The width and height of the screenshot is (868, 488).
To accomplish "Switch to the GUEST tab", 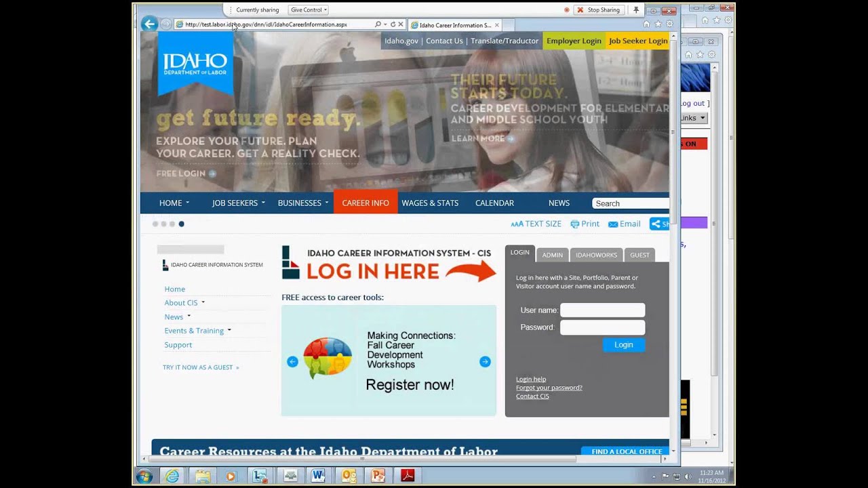I will [x=639, y=255].
